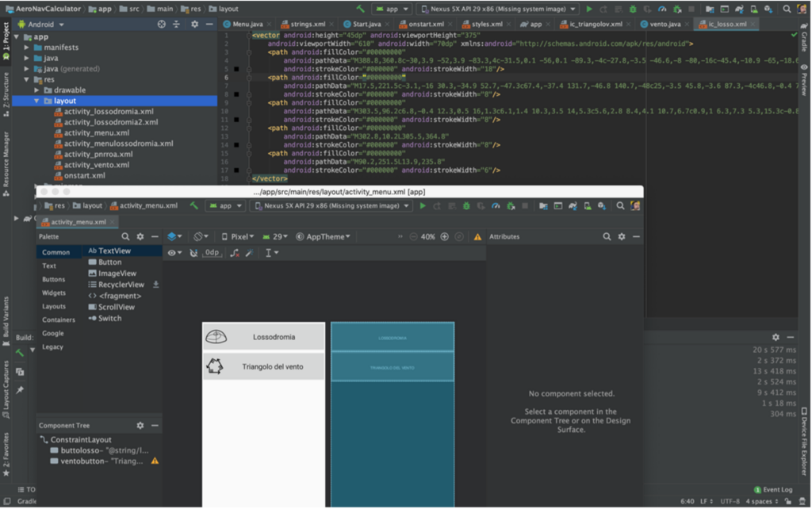Click the Palette search icon
Screen dimensions: 812x509
[125, 236]
